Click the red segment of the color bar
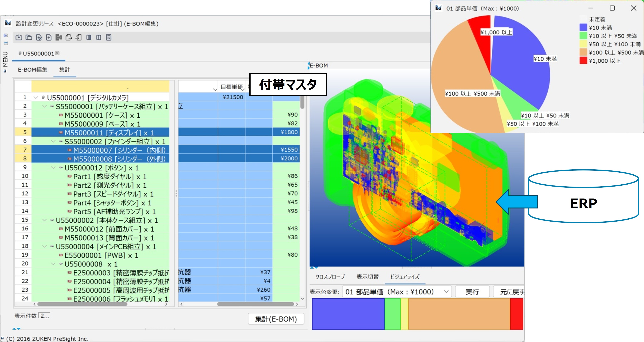Viewport: 644px width, 342px height. click(x=516, y=314)
